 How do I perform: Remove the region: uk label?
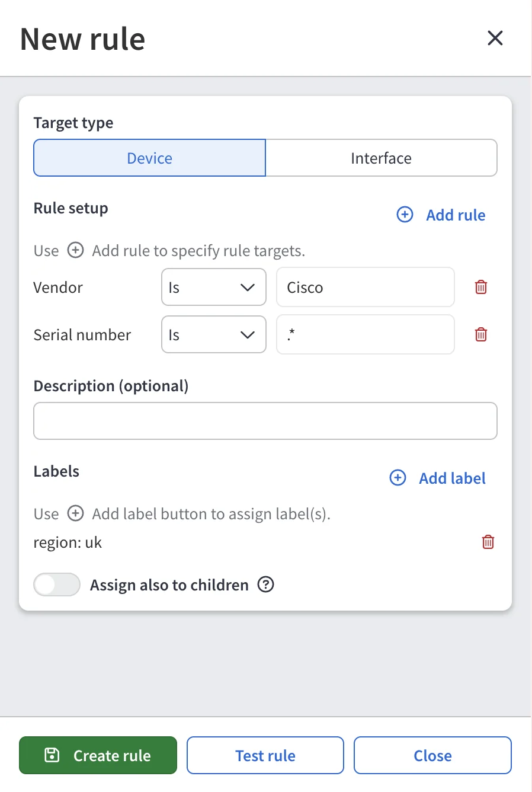tap(488, 542)
